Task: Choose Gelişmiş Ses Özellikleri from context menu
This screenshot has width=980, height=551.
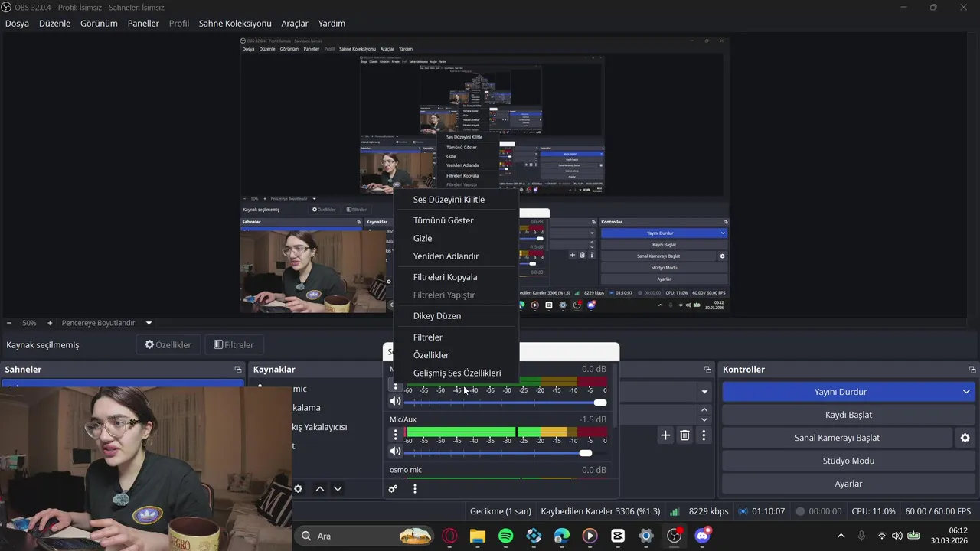Action: [457, 373]
